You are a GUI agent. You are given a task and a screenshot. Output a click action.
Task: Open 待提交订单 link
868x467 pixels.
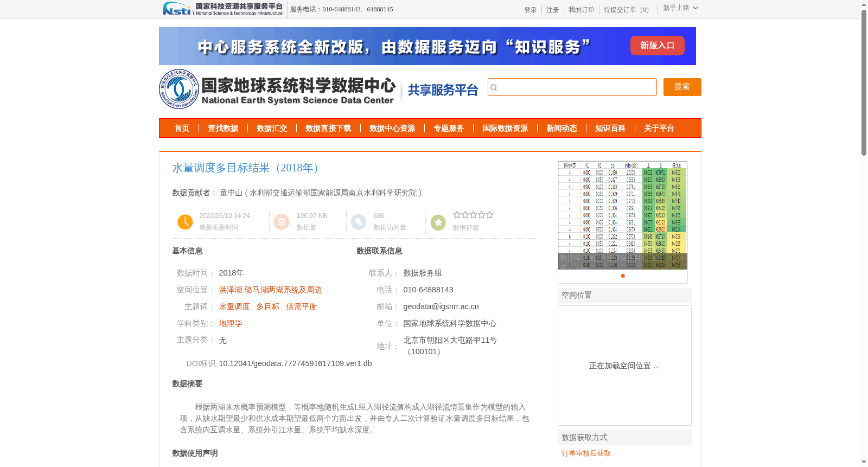point(628,10)
